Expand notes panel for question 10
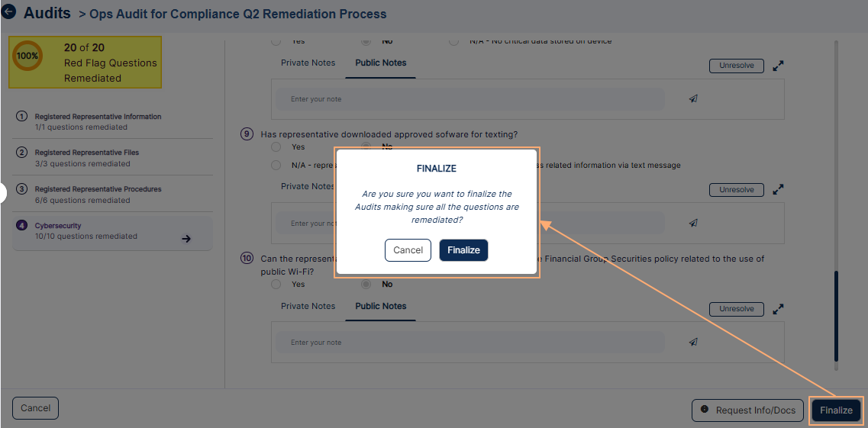Image resolution: width=868 pixels, height=428 pixels. point(778,309)
